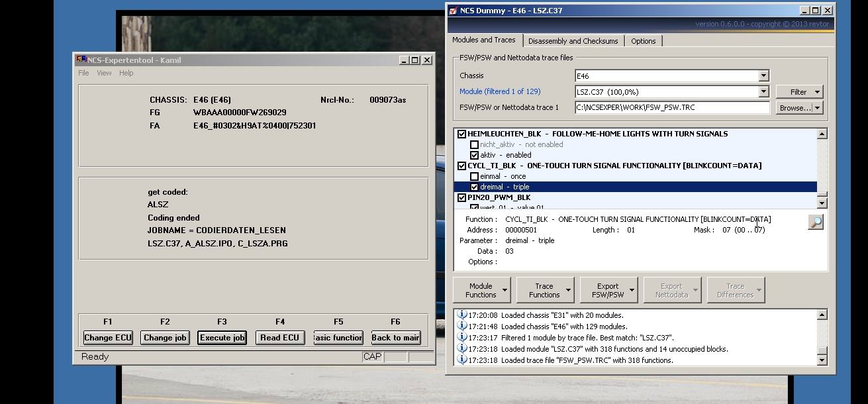Click the up arrow of the functions list scrollbar
868x404 pixels.
(x=822, y=134)
